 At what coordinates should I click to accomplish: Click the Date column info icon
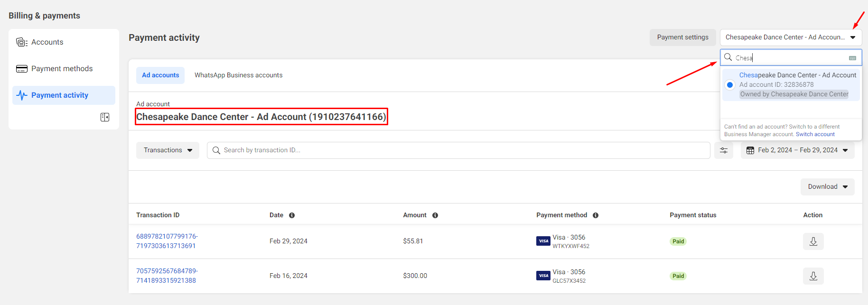coord(292,215)
